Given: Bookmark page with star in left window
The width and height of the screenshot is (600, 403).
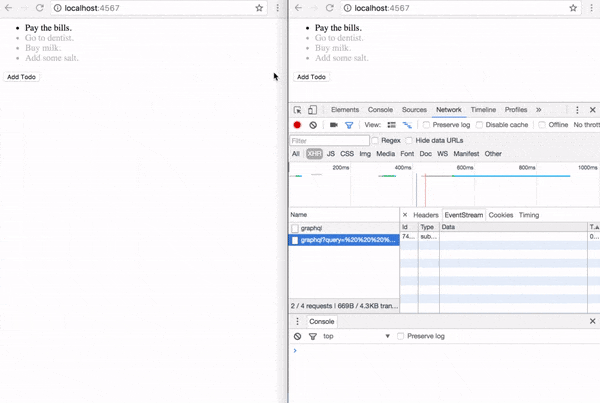Looking at the screenshot, I should coord(259,8).
